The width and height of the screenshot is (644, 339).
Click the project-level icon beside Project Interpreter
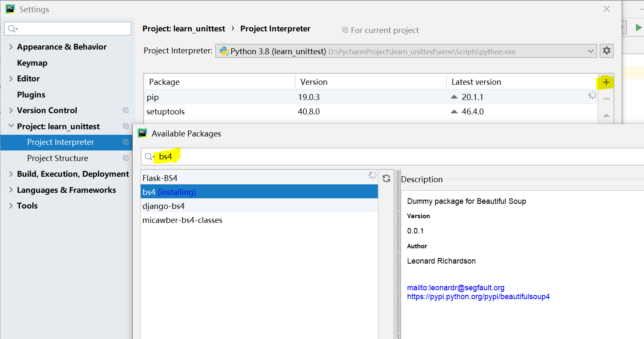click(x=126, y=142)
